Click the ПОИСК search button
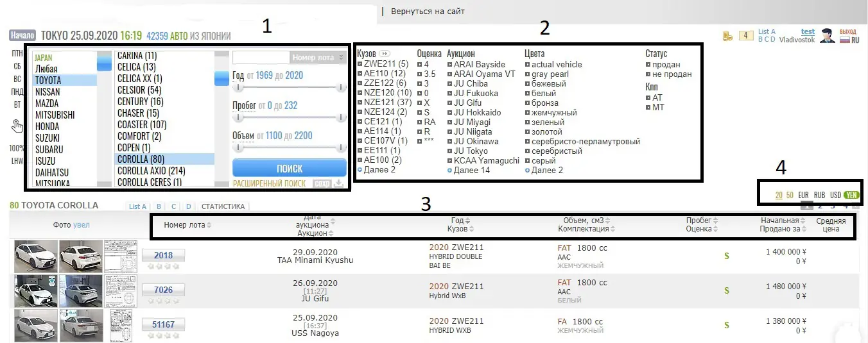The image size is (868, 343). pyautogui.click(x=289, y=169)
